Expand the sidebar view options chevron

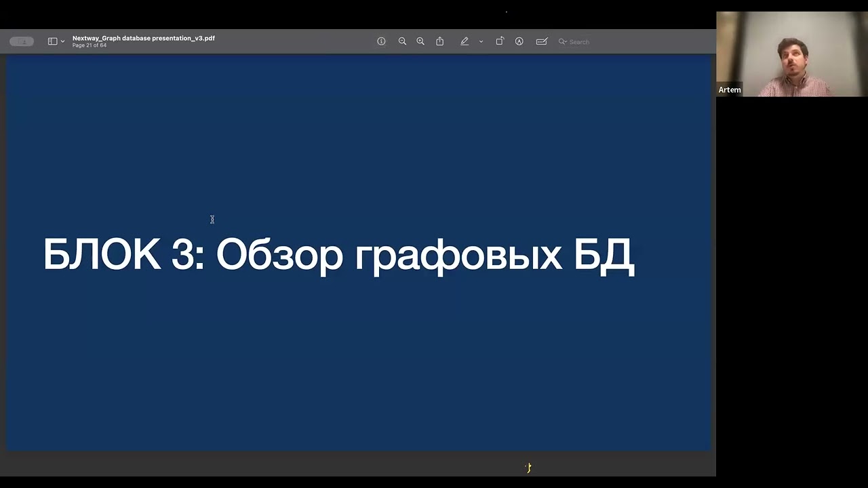63,42
